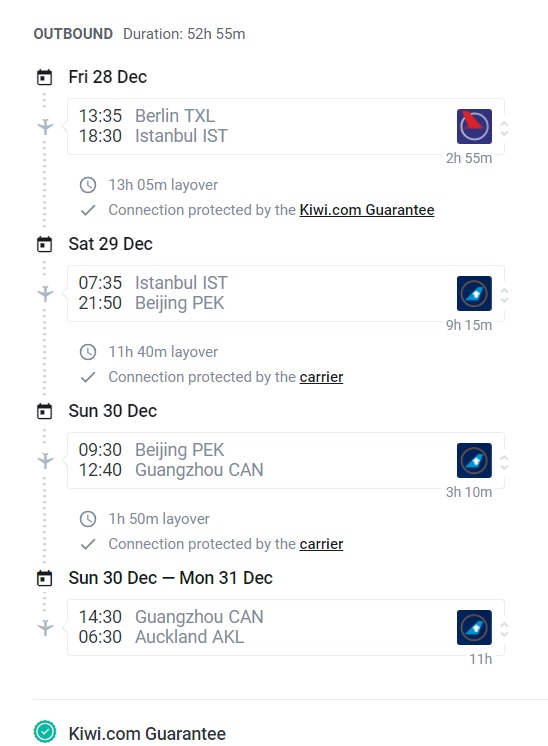Click the calendar icon beside Sat 29 Dec
This screenshot has height=746, width=548.
tap(45, 244)
